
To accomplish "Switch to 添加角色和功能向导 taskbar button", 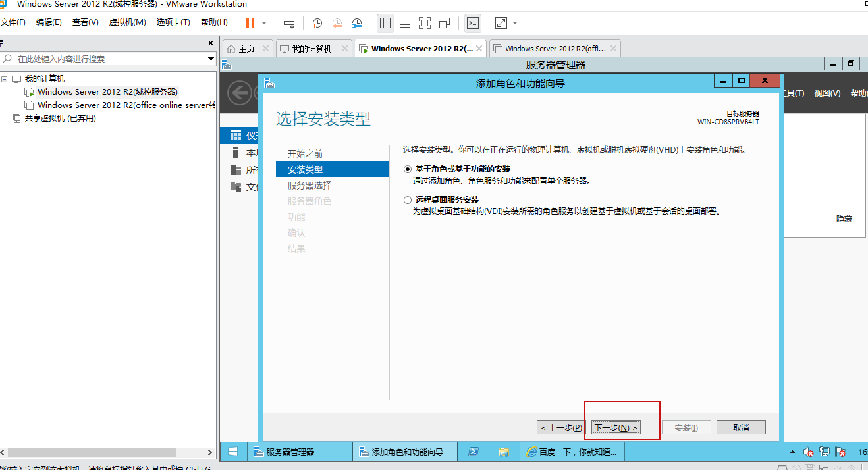I will pos(405,452).
